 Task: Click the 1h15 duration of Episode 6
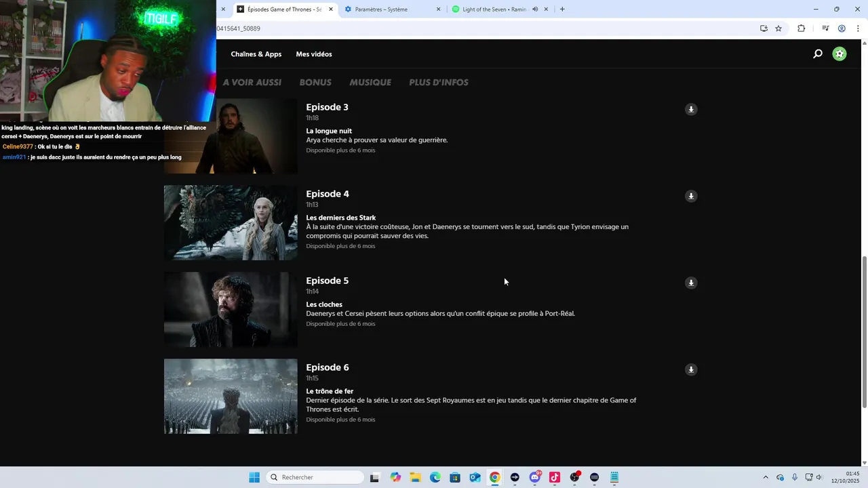tap(312, 378)
